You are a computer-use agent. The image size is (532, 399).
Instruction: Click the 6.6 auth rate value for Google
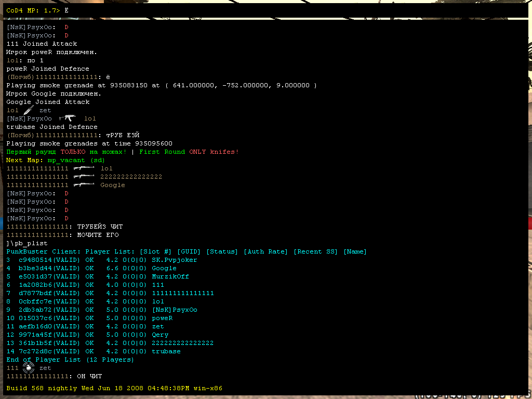pyautogui.click(x=112, y=268)
